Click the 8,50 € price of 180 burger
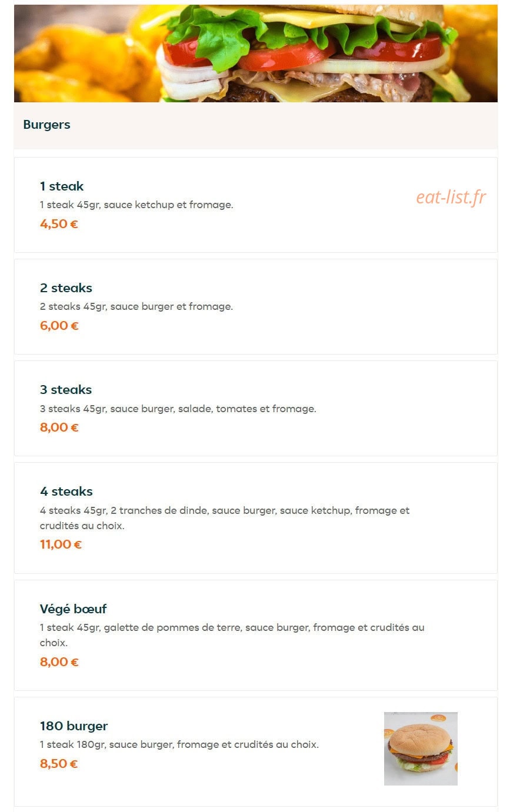The height and width of the screenshot is (812, 510). [59, 764]
